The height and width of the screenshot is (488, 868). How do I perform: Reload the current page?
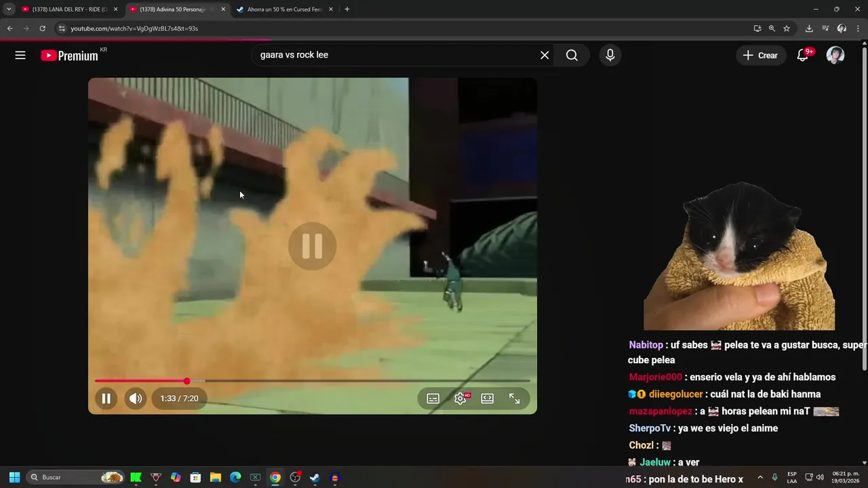tap(42, 28)
